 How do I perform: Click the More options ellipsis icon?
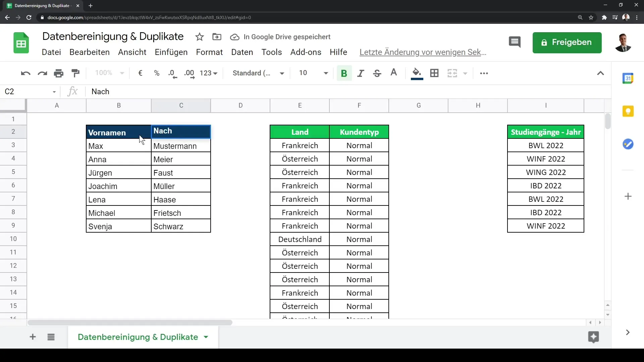(483, 73)
